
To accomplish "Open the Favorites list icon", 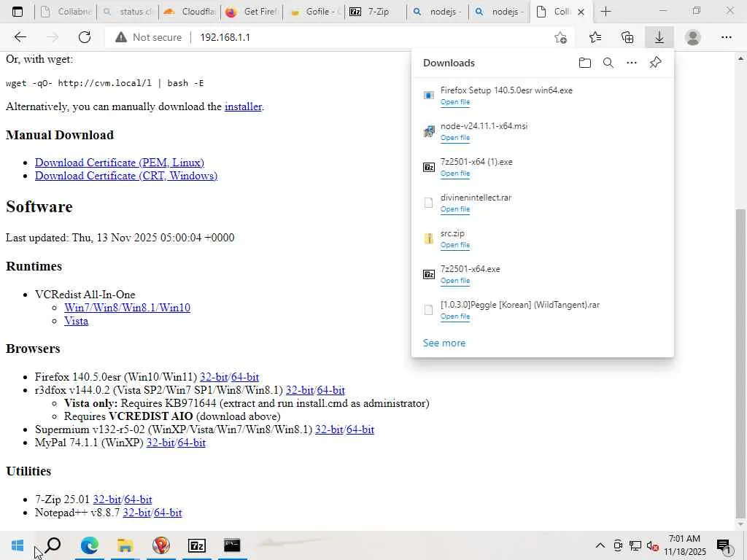I will pos(595,37).
